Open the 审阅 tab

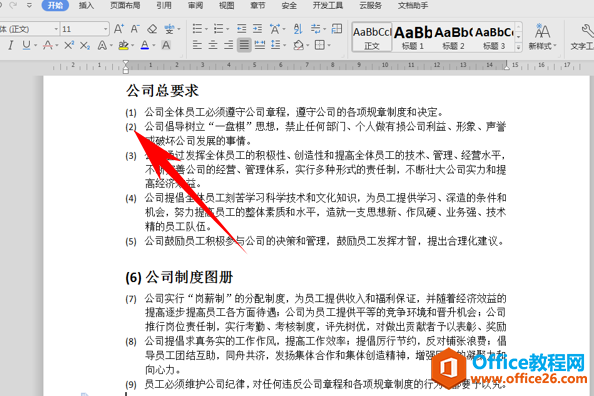coord(195,5)
